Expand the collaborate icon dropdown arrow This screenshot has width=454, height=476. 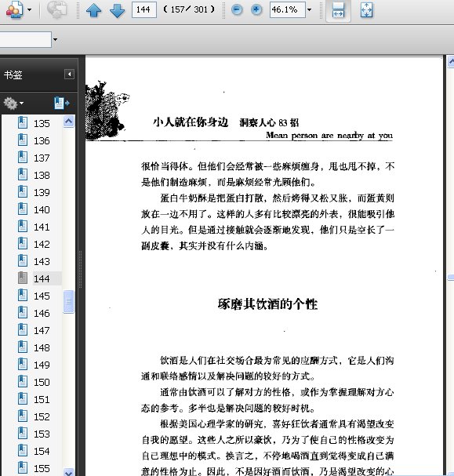30,9
